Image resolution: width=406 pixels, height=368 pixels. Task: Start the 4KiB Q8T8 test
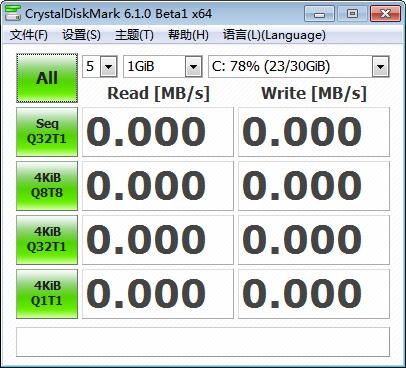pos(47,186)
